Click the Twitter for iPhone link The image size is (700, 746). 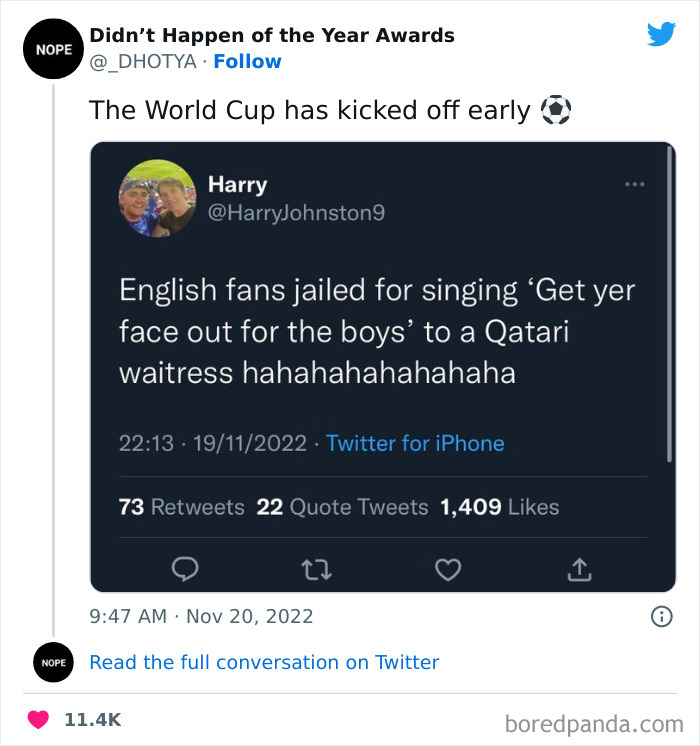pyautogui.click(x=415, y=443)
